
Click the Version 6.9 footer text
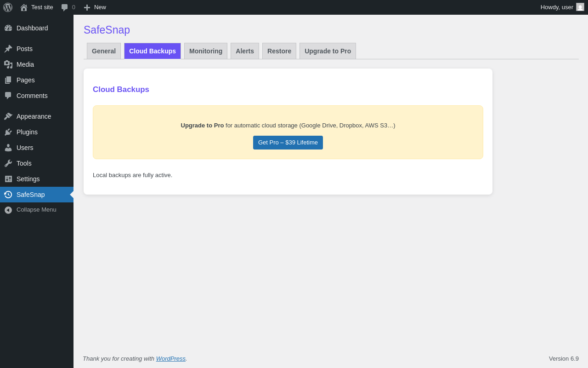[x=564, y=358]
